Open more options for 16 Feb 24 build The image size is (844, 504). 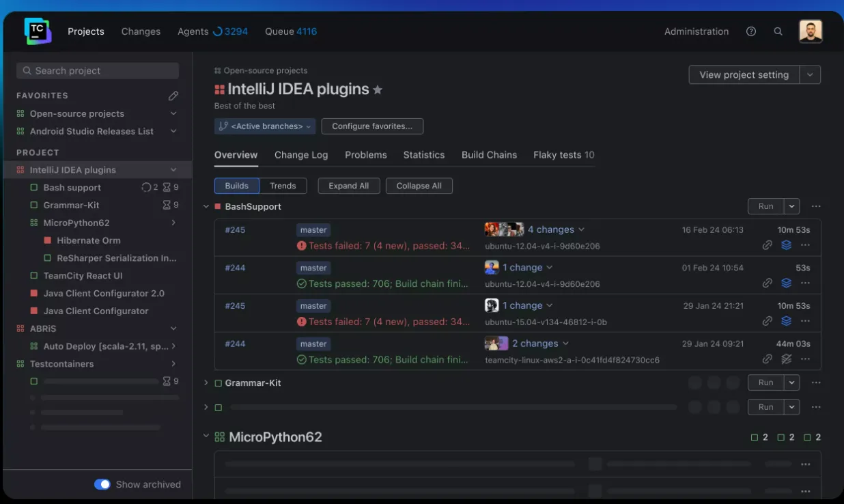pyautogui.click(x=806, y=244)
